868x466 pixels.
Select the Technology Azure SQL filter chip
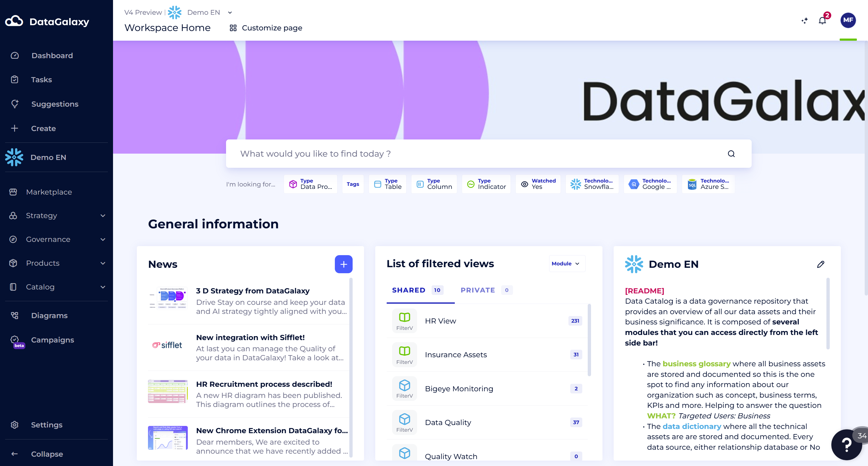[708, 184]
